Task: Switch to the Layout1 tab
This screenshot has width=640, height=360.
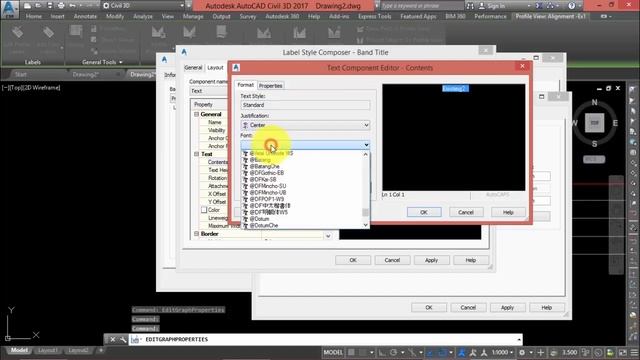Action: [x=47, y=350]
